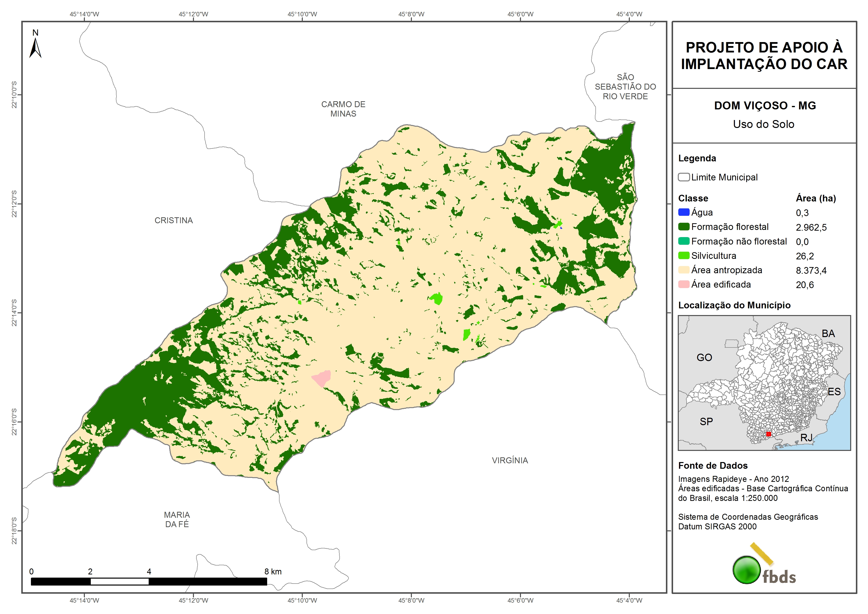Click the Formação florestal area value 2.962,5
868x614 pixels.
(811, 227)
